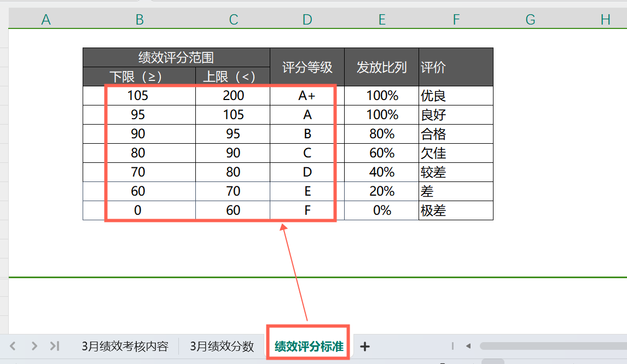This screenshot has height=364, width=627.
Task: Click the 上限（<）header cell
Action: tap(233, 77)
